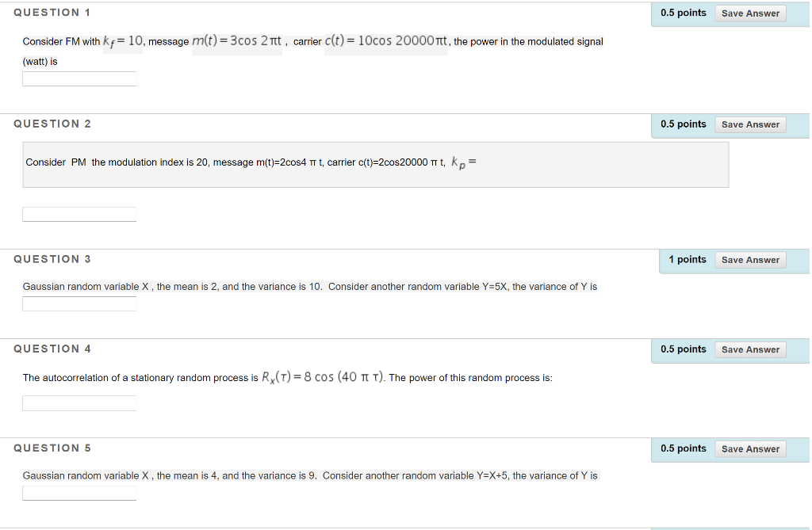Screen dimensions: 812x530
Task: Click the Question 4 answer field
Action: tap(79, 403)
